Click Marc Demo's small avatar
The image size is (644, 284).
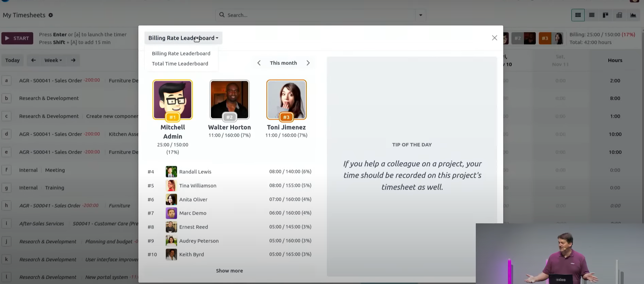click(171, 213)
